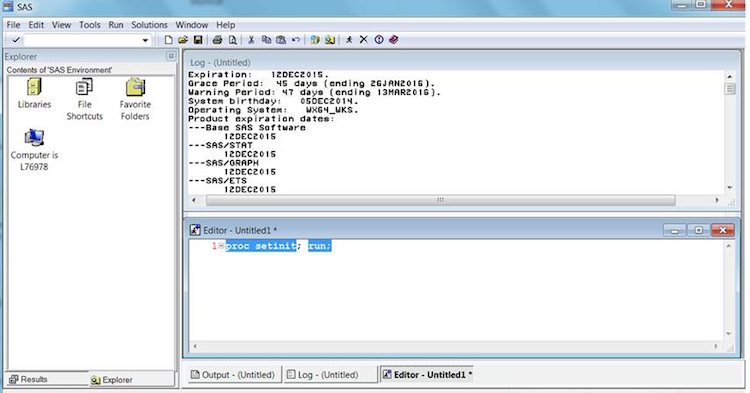Click the 'Operating System' line in the log

pyautogui.click(x=273, y=109)
